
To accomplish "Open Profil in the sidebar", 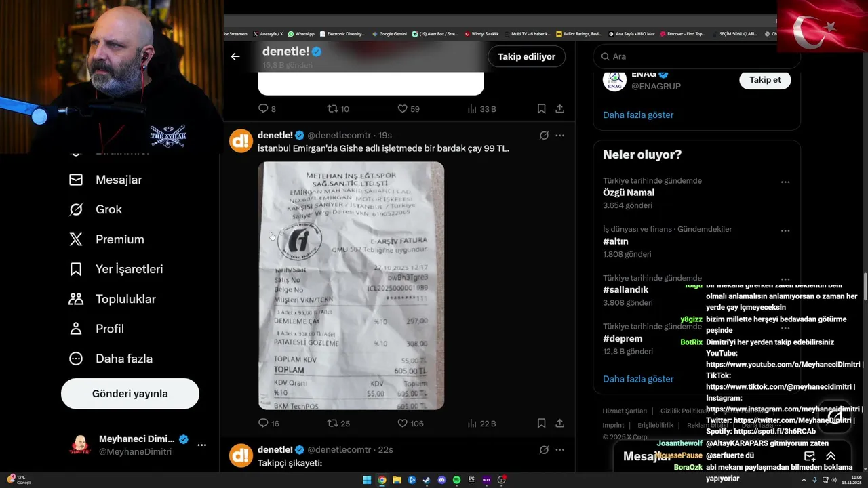I will 96,329.
